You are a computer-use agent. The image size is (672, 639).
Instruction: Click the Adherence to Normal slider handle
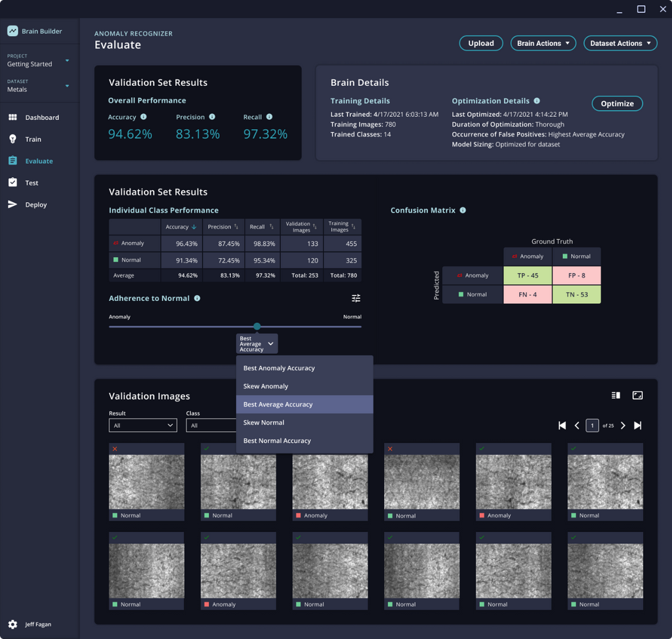(x=257, y=327)
